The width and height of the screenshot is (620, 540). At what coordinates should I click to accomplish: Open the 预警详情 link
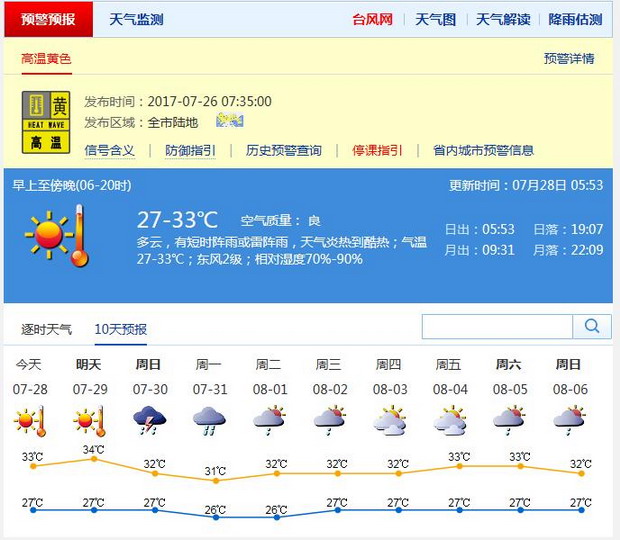pos(569,59)
